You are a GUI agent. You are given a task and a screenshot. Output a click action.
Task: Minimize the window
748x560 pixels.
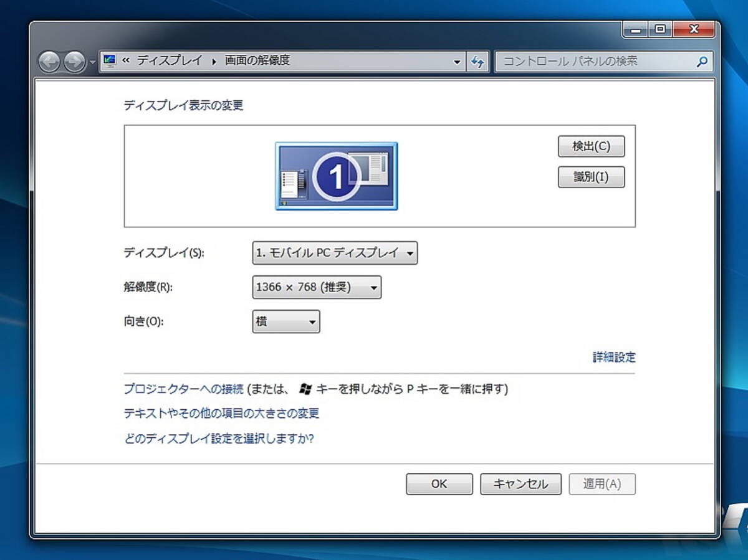(635, 29)
